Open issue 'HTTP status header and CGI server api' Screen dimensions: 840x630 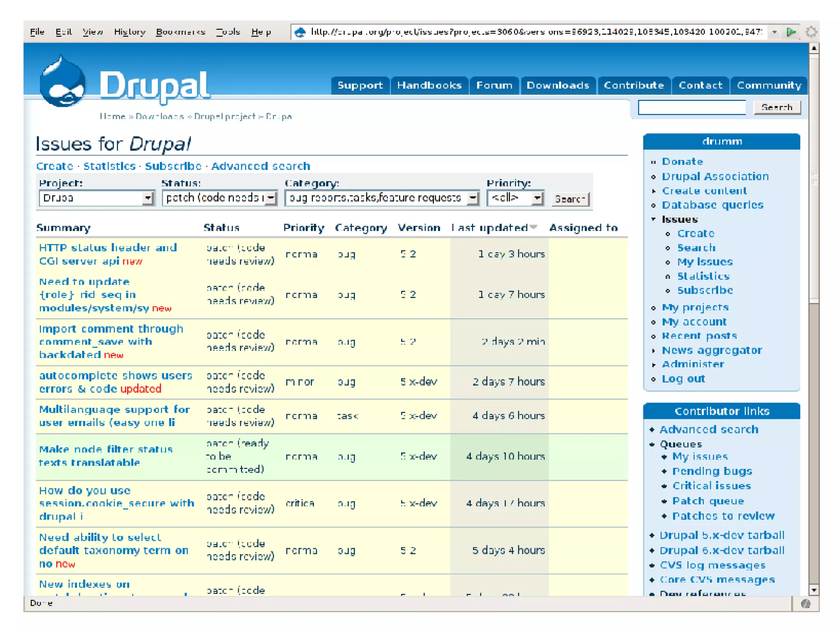point(108,254)
